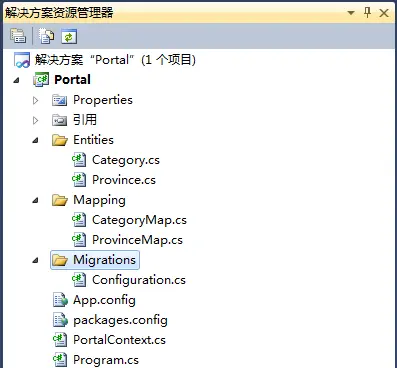Click the C# file icon of Province.cs
Viewport: 397px width, 368px height.
[x=79, y=180]
